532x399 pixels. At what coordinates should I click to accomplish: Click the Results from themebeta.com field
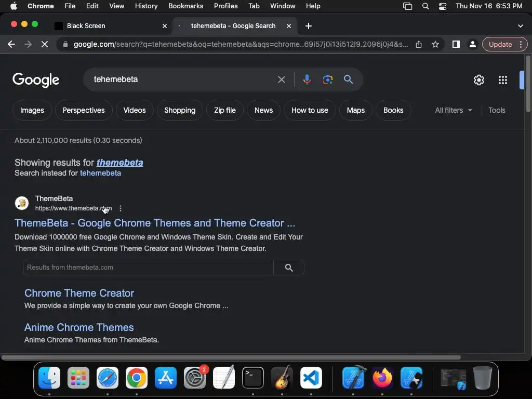(x=148, y=268)
